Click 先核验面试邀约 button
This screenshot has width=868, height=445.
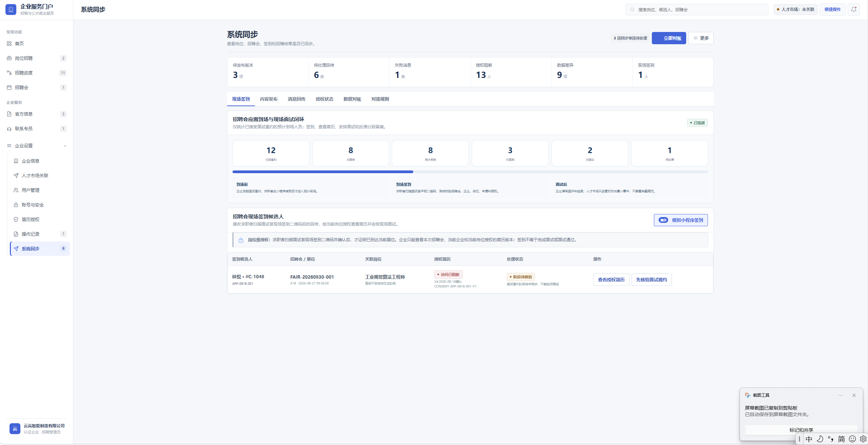[x=652, y=280]
